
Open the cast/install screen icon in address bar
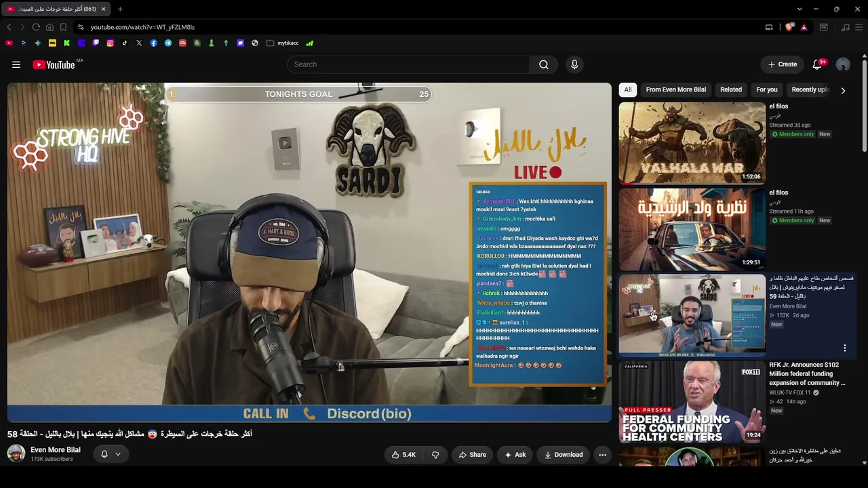[769, 27]
